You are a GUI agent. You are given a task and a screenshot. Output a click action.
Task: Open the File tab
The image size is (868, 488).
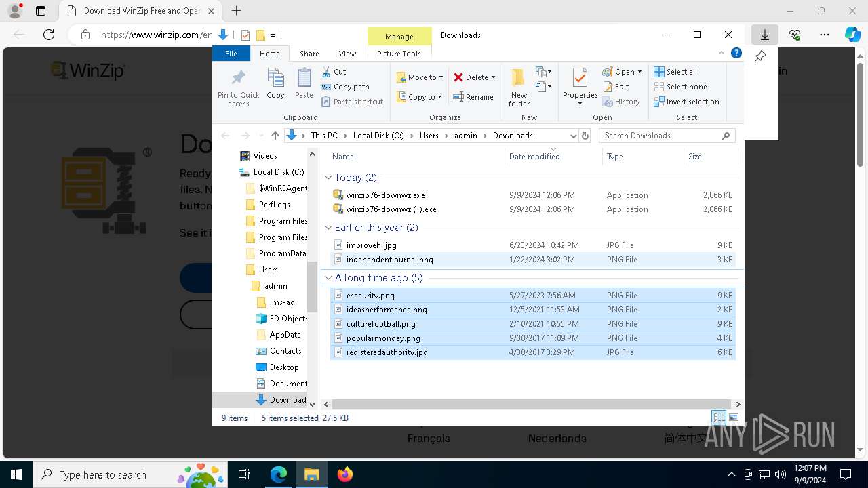(x=231, y=54)
